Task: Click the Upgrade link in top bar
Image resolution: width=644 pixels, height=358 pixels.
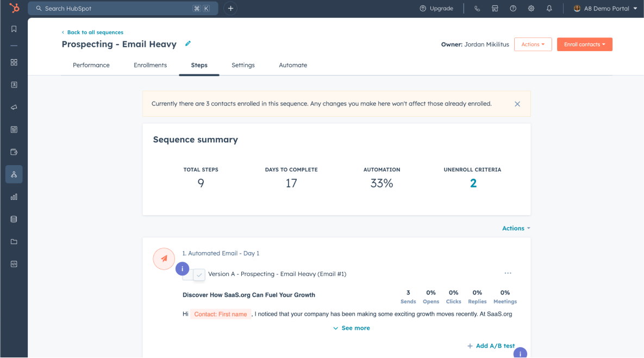Action: (436, 8)
